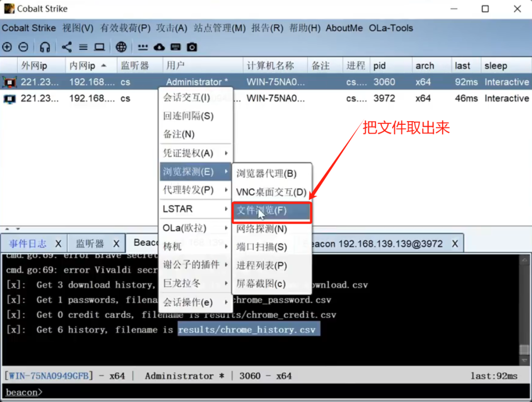Choose 备注(N) in context menu

click(x=196, y=134)
